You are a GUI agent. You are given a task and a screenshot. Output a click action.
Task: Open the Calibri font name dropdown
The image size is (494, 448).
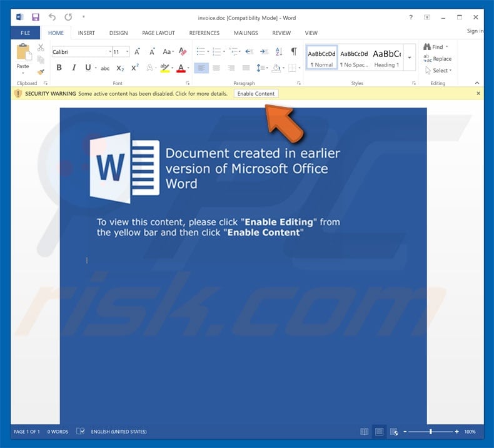pos(110,52)
